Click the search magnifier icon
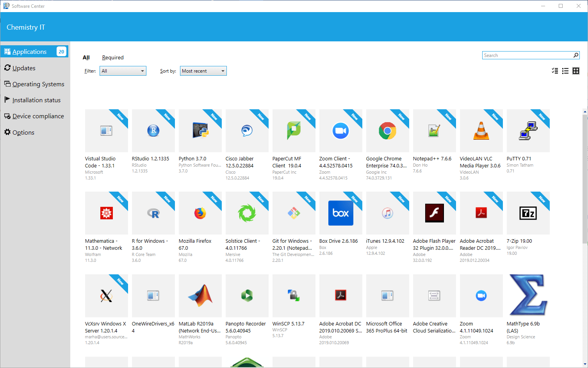This screenshot has height=368, width=588. point(576,55)
